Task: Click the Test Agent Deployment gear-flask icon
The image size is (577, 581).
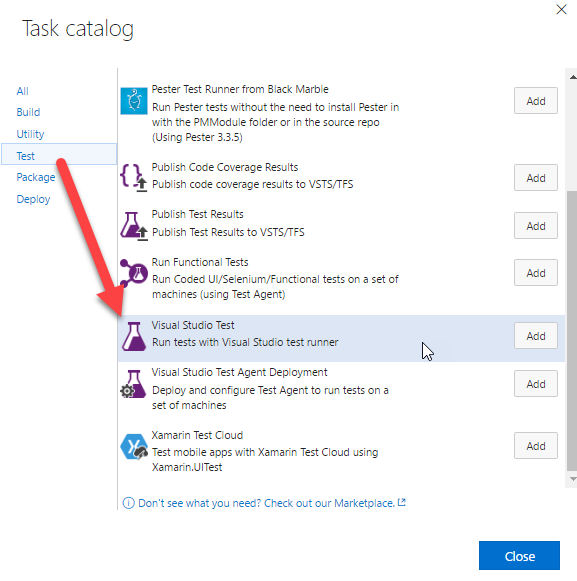Action: [133, 384]
